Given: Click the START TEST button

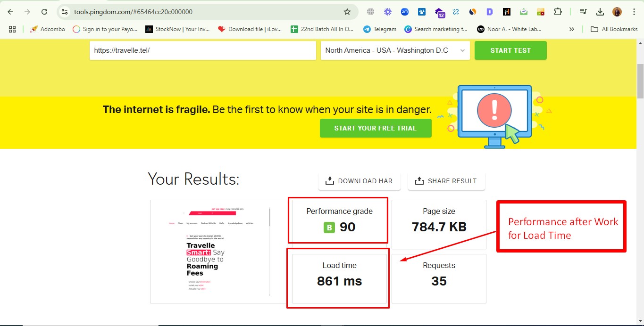Looking at the screenshot, I should [510, 50].
